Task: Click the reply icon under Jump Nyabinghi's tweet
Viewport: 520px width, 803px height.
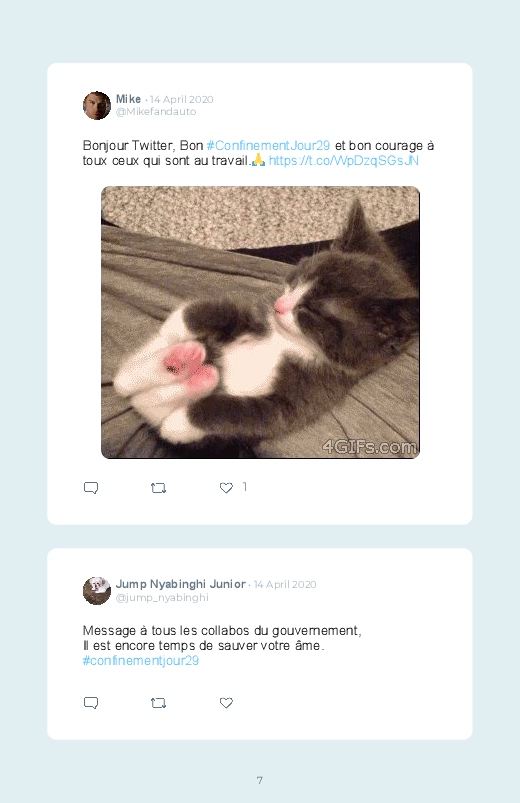Action: point(91,703)
